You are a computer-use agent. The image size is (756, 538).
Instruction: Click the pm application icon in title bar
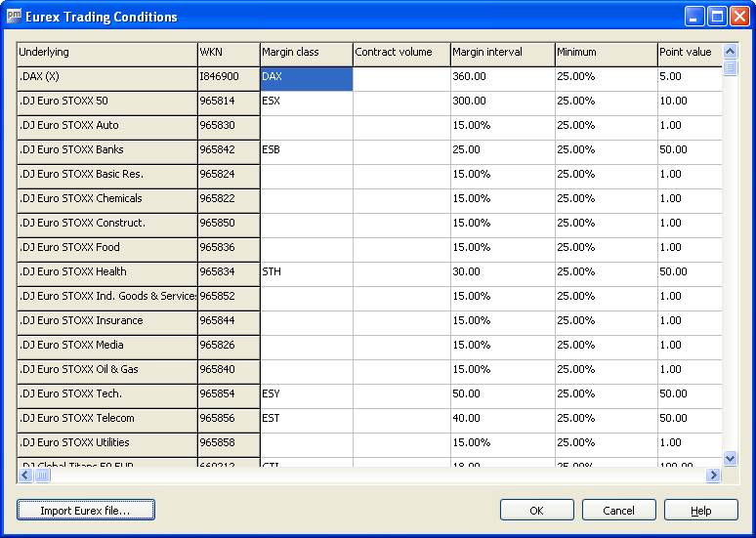click(x=13, y=17)
